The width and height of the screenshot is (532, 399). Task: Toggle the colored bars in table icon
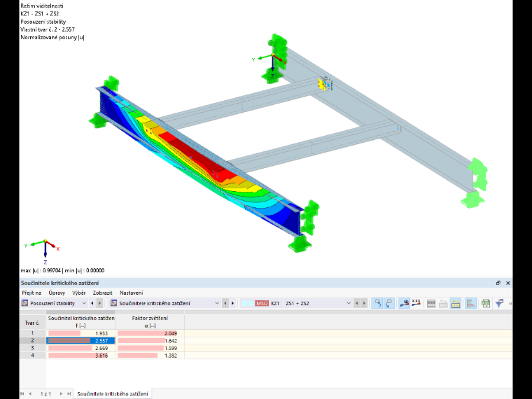click(470, 303)
